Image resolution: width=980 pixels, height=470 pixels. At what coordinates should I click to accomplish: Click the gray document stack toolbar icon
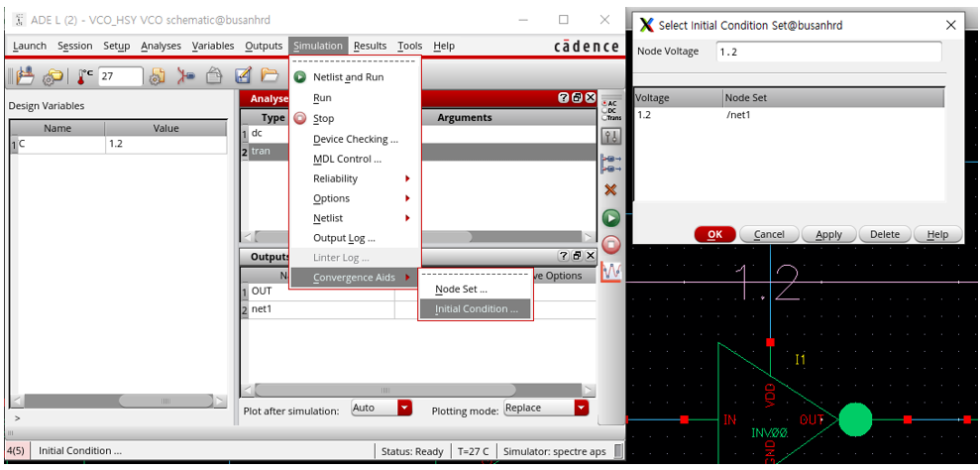[x=214, y=76]
